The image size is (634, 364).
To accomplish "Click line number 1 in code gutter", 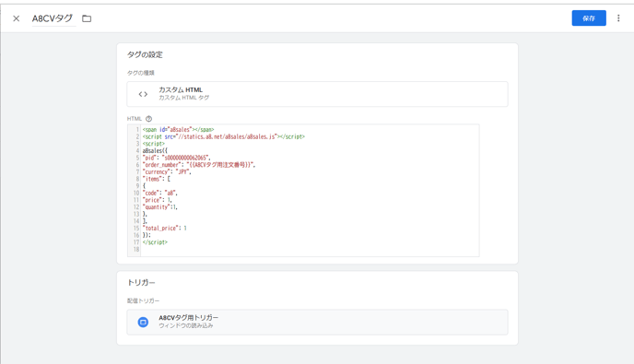I will point(137,129).
